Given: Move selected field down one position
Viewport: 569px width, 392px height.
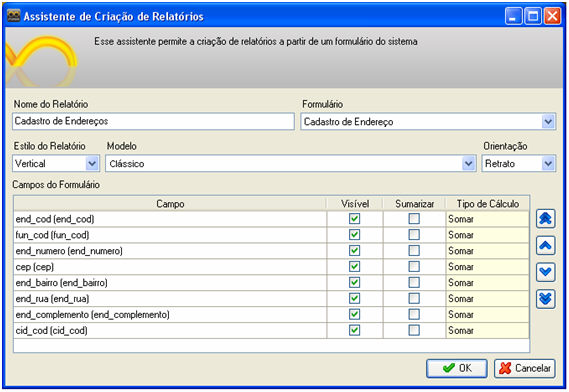Looking at the screenshot, I should tap(545, 272).
